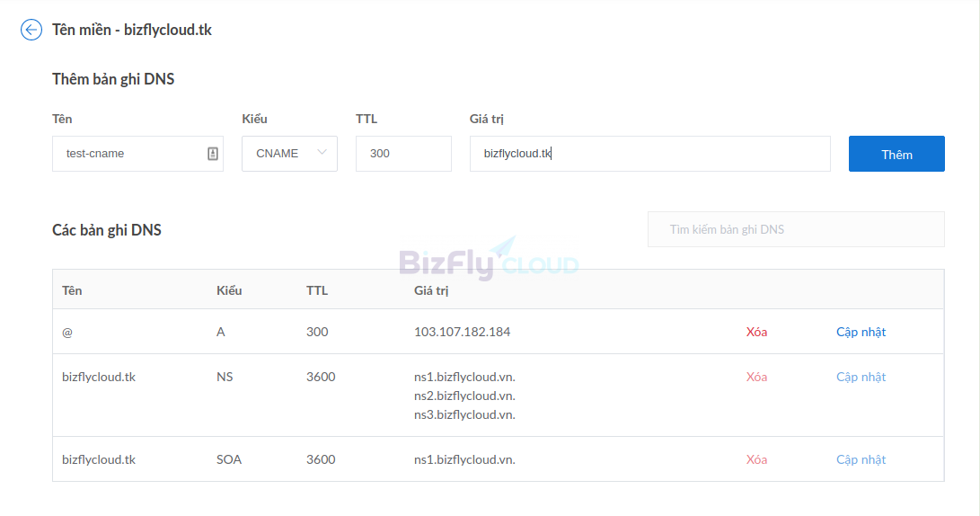Click ns1.bizflycloud.vn. in the SOA row

tap(464, 459)
